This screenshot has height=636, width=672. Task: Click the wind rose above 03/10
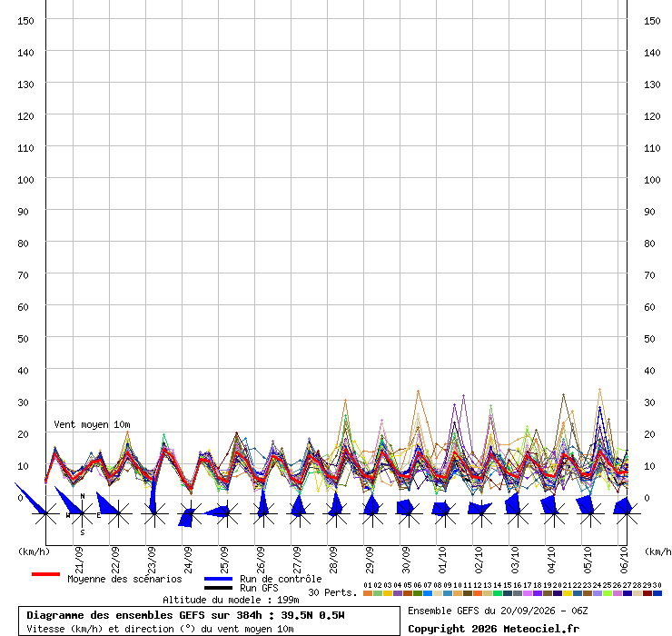[518, 512]
